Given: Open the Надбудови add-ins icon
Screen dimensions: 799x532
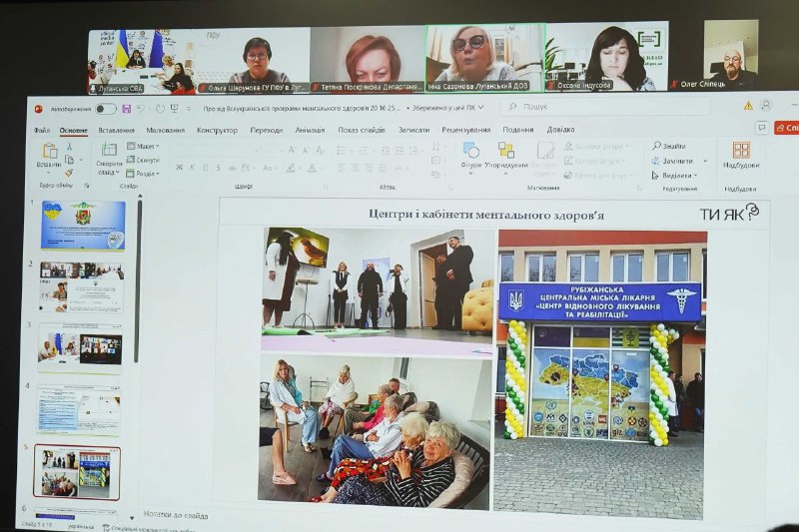Looking at the screenshot, I should pyautogui.click(x=740, y=151).
